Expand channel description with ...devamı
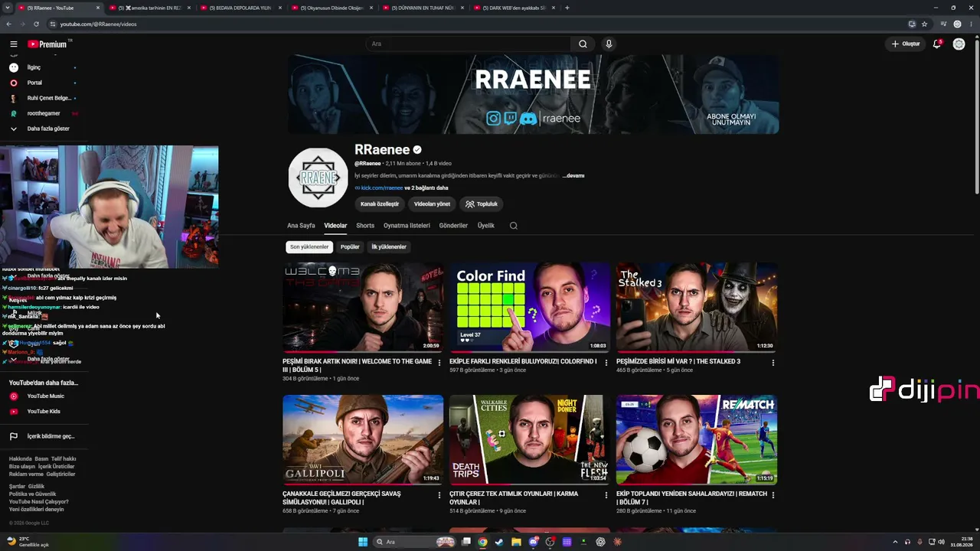Screen dimensions: 980x551 [573, 176]
